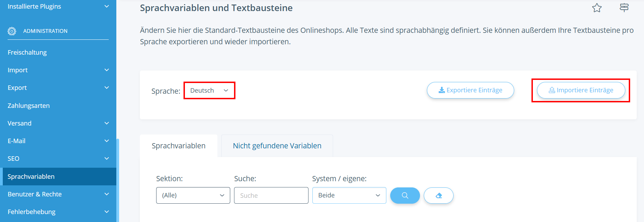The image size is (644, 222).
Task: Click the download icon in Exportiere Einträge
Action: (442, 90)
